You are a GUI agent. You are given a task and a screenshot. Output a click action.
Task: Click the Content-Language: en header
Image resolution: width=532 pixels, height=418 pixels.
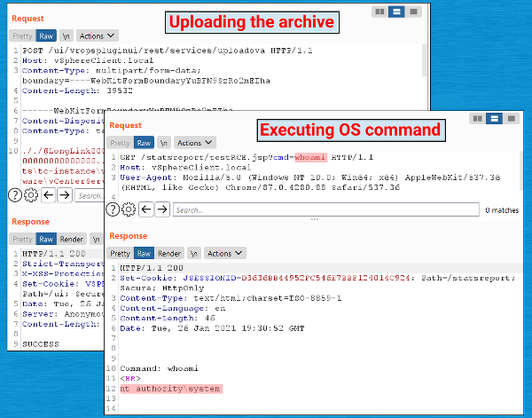(172, 308)
